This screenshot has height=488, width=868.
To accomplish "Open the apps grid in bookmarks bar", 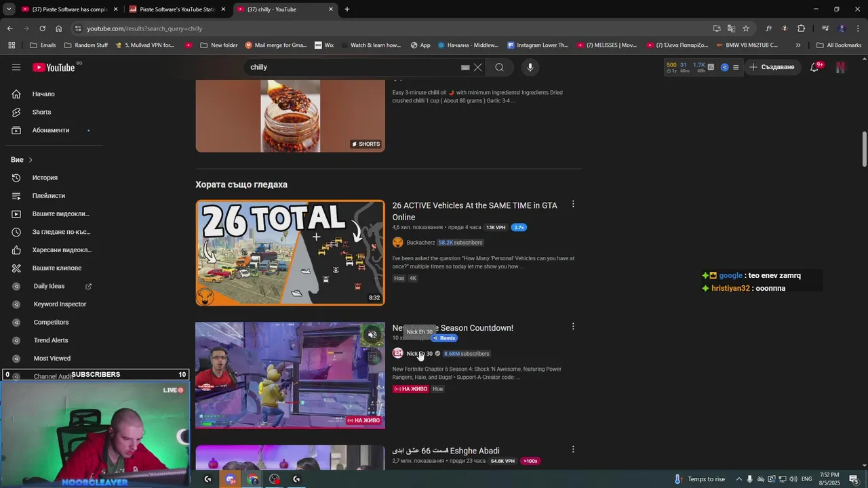I will (12, 45).
